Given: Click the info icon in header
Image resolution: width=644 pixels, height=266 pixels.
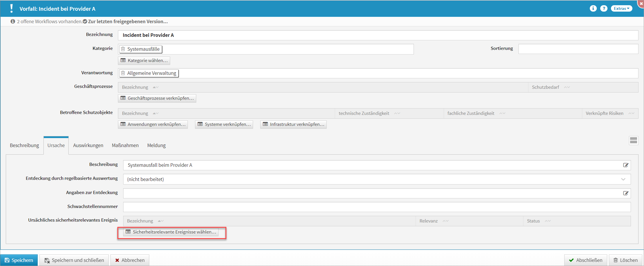Looking at the screenshot, I should [x=593, y=8].
